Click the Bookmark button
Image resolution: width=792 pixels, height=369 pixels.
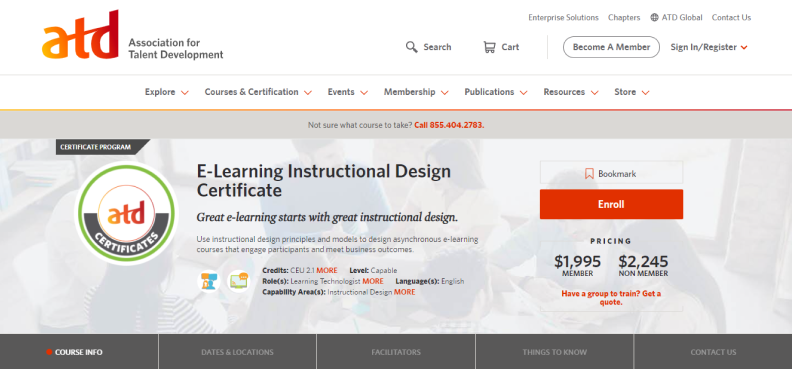tap(611, 173)
